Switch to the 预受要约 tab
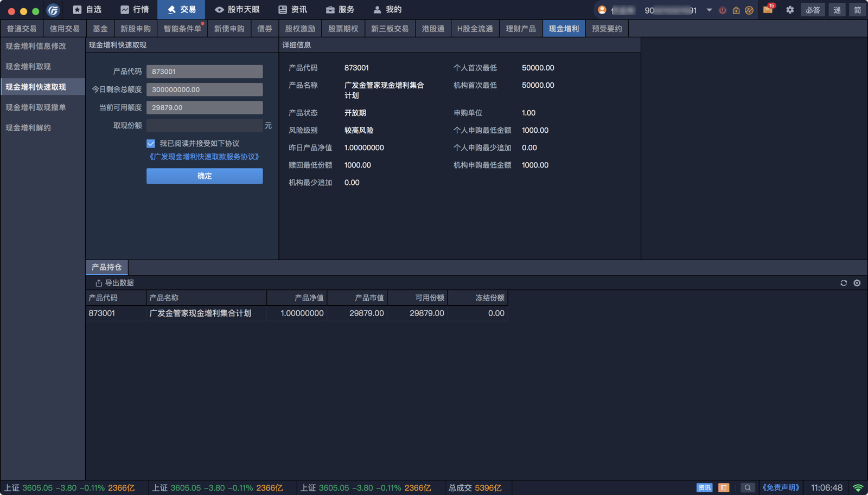 tap(607, 29)
